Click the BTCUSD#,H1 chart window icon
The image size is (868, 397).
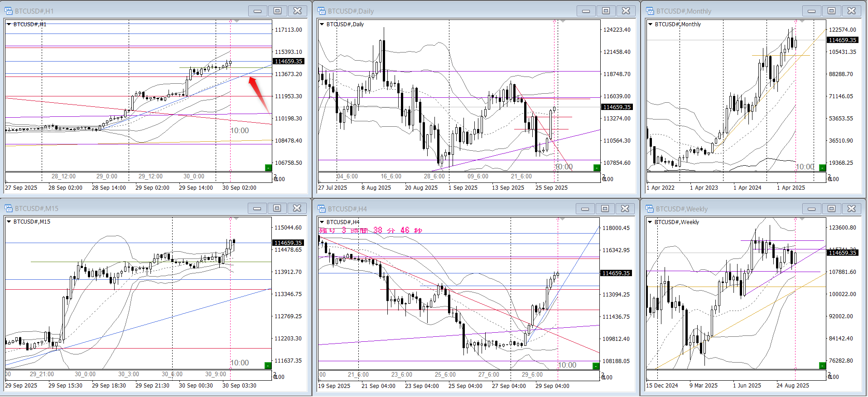tap(9, 11)
